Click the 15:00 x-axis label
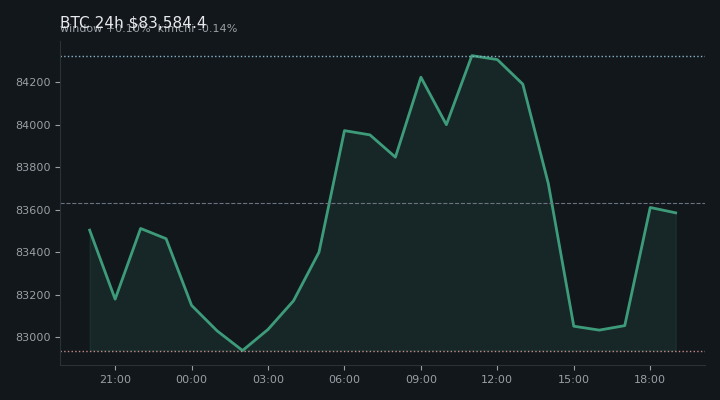720x400 pixels. tap(574, 379)
